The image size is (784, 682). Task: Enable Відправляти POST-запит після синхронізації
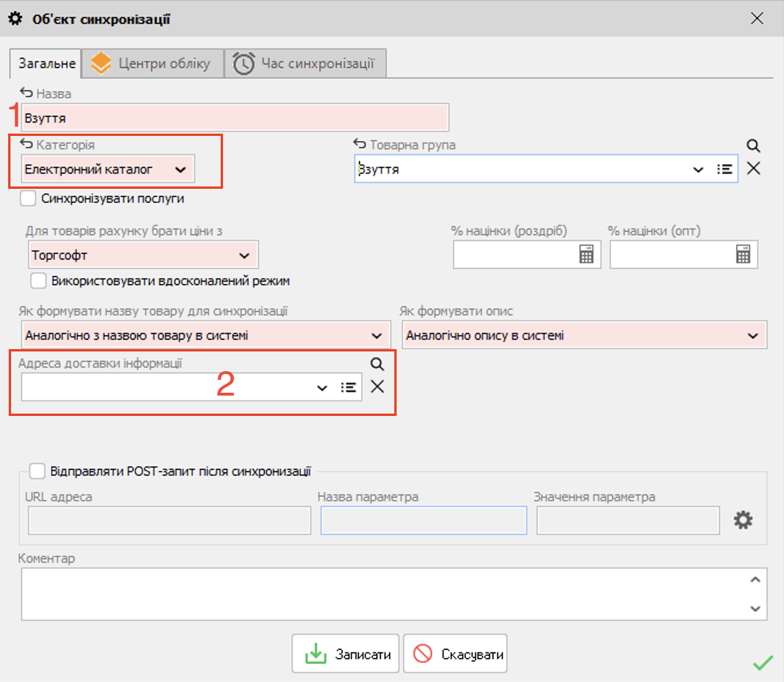click(37, 471)
